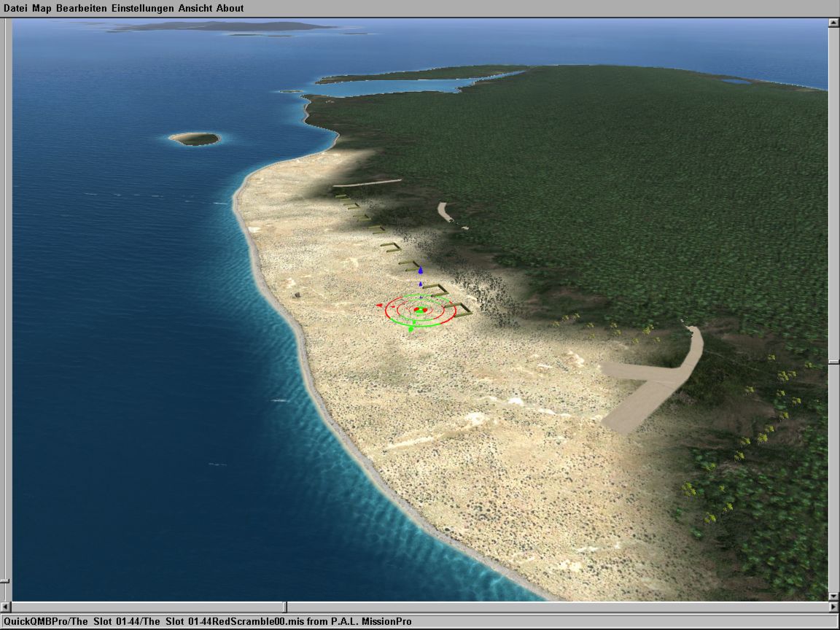Click the red arrow marker left of target
The width and height of the screenshot is (840, 630).
379,306
